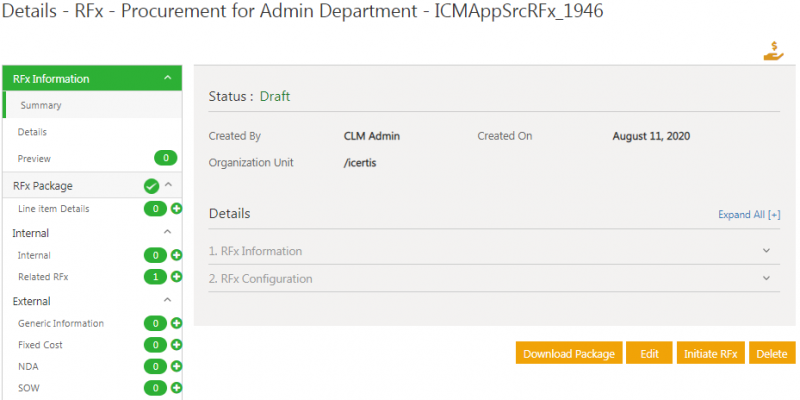The image size is (800, 400).
Task: Add a Related RFx with plus icon
Action: 176,277
